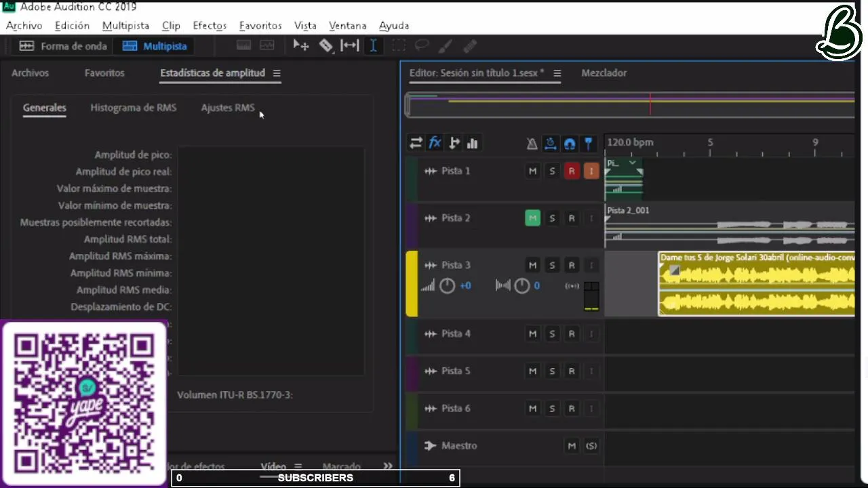Adjust Pista 3 volume knob
868x488 pixels.
447,286
